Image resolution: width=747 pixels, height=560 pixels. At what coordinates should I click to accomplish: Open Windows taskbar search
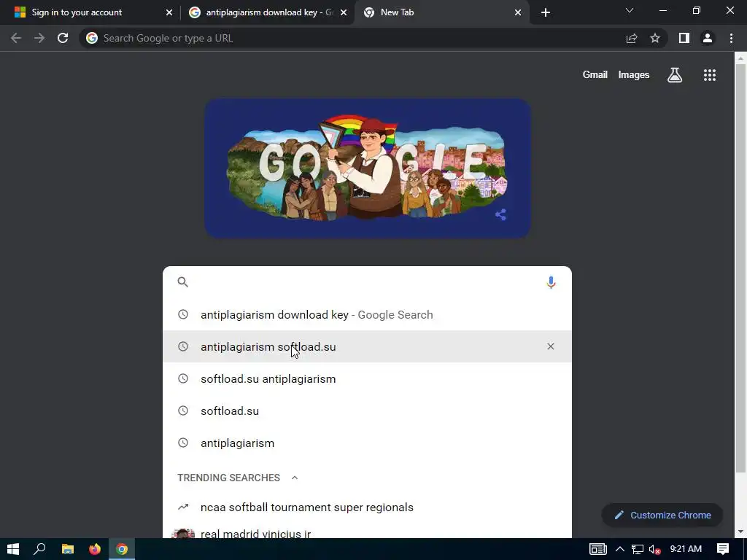click(39, 549)
